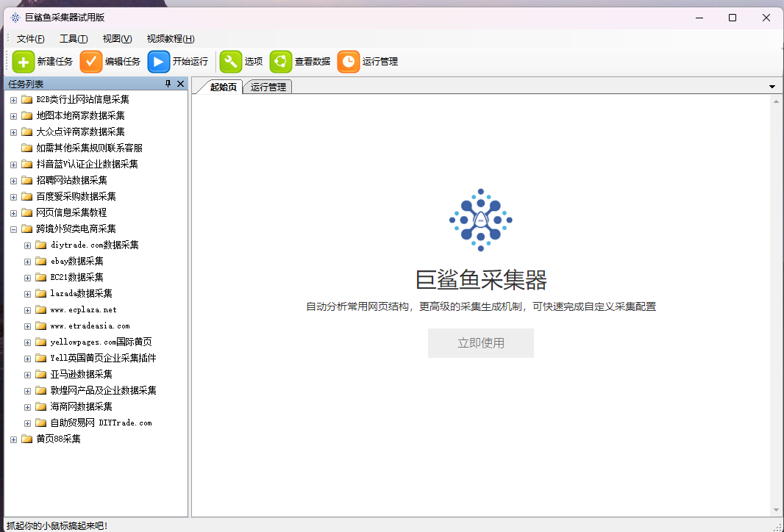Close the 任务列表 panel
The width and height of the screenshot is (784, 532).
(x=180, y=84)
